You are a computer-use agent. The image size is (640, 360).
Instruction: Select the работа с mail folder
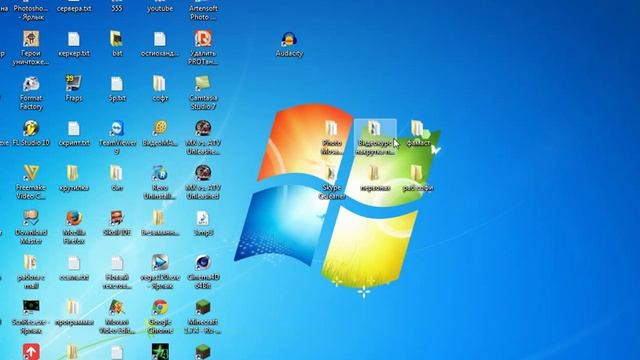[31, 262]
